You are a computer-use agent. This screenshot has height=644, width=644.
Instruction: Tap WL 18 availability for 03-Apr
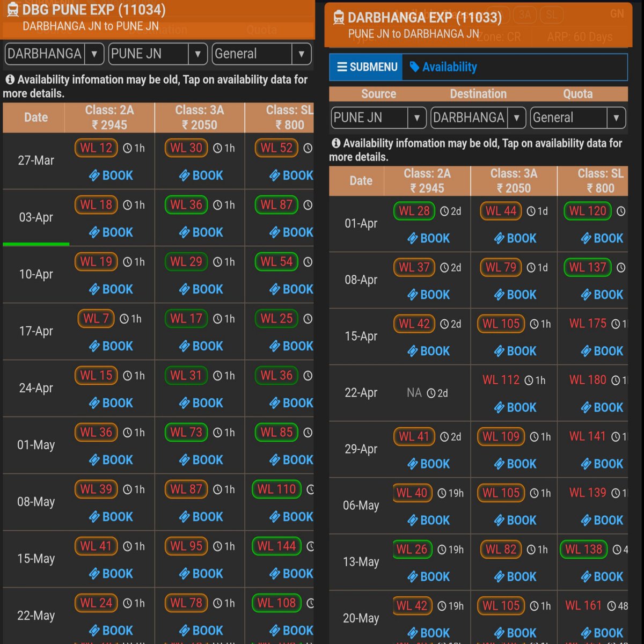tap(96, 204)
